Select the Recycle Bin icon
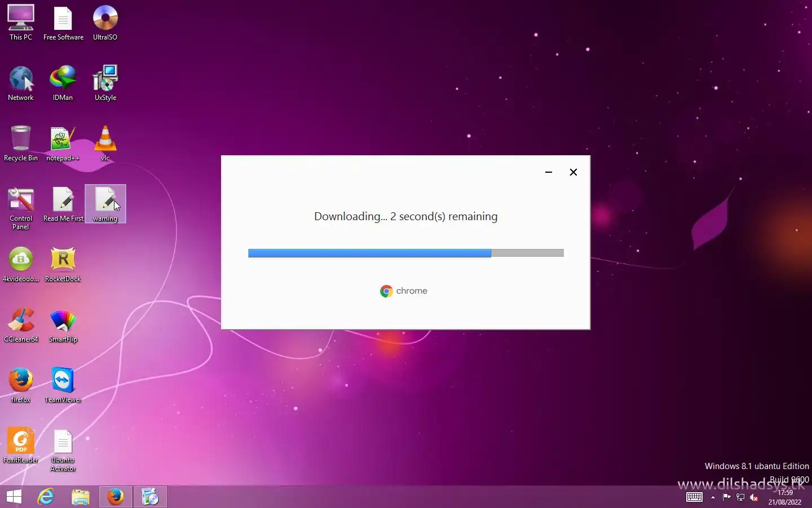Image resolution: width=812 pixels, height=508 pixels. pyautogui.click(x=21, y=143)
